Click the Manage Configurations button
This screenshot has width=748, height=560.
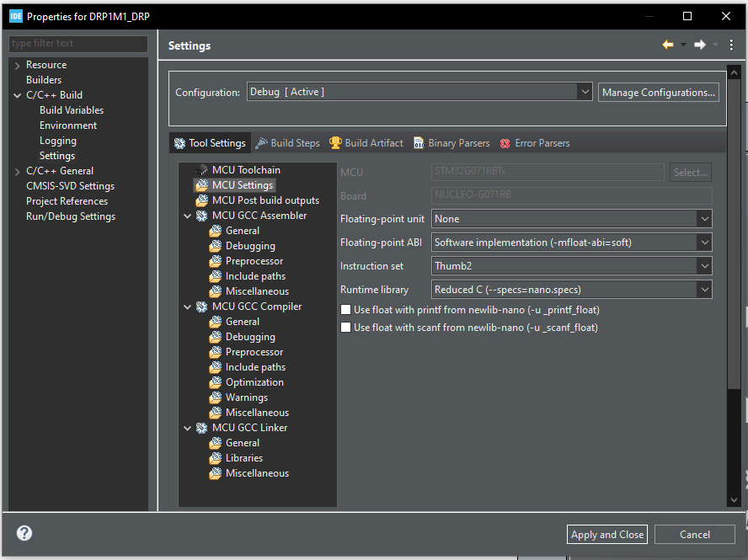[x=659, y=93]
